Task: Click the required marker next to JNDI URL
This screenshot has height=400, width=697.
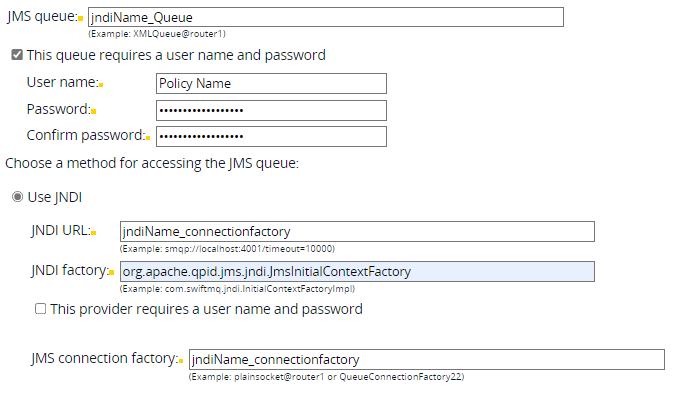Action: pyautogui.click(x=93, y=234)
